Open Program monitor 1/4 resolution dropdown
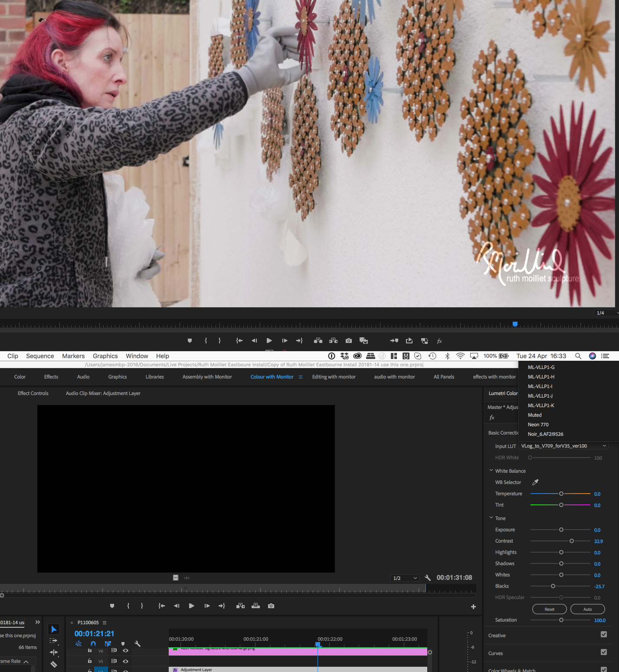Image resolution: width=619 pixels, height=672 pixels. tap(606, 313)
